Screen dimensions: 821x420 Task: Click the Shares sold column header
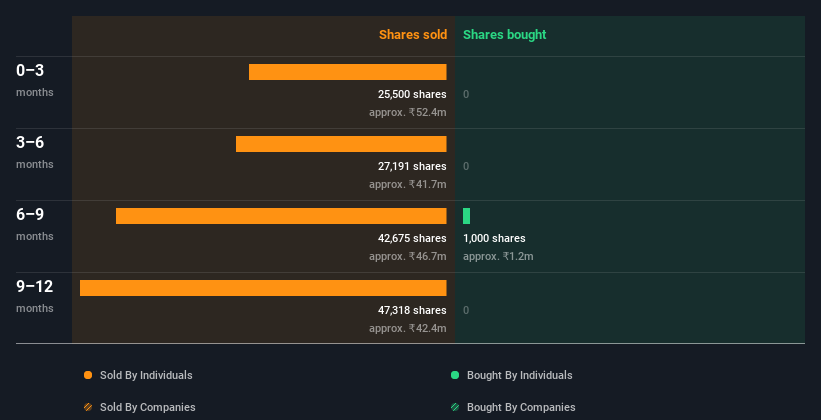[x=413, y=35]
